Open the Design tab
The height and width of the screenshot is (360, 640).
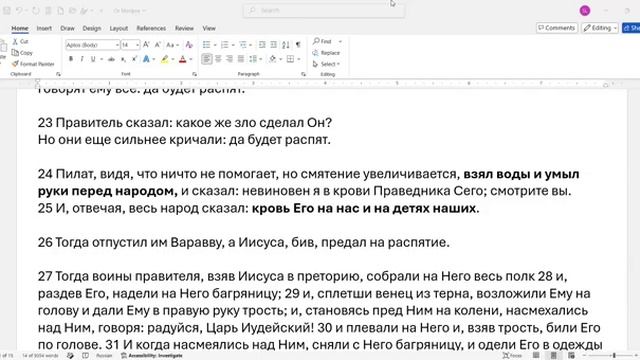91,28
